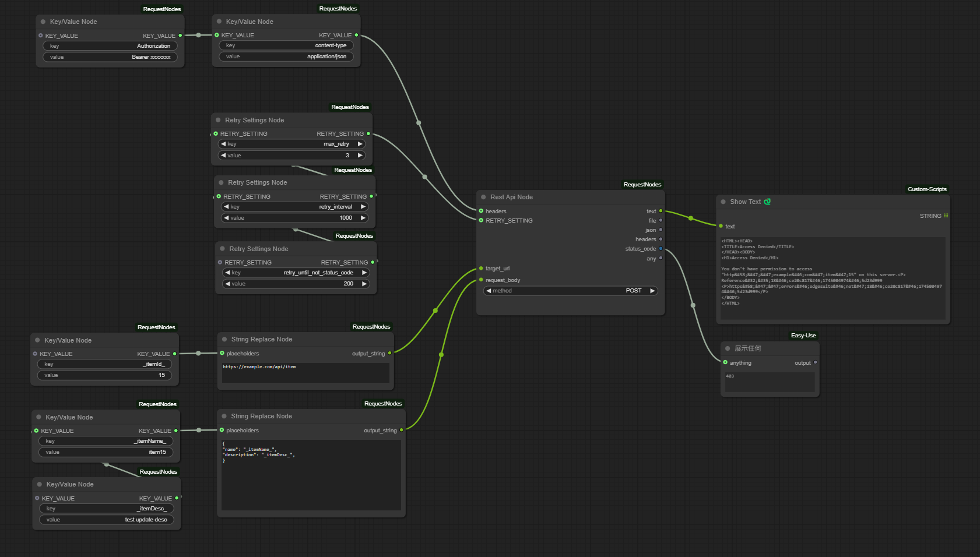980x557 pixels.
Task: Collapse the Key/Value Node holding the Authorization key
Action: 43,22
